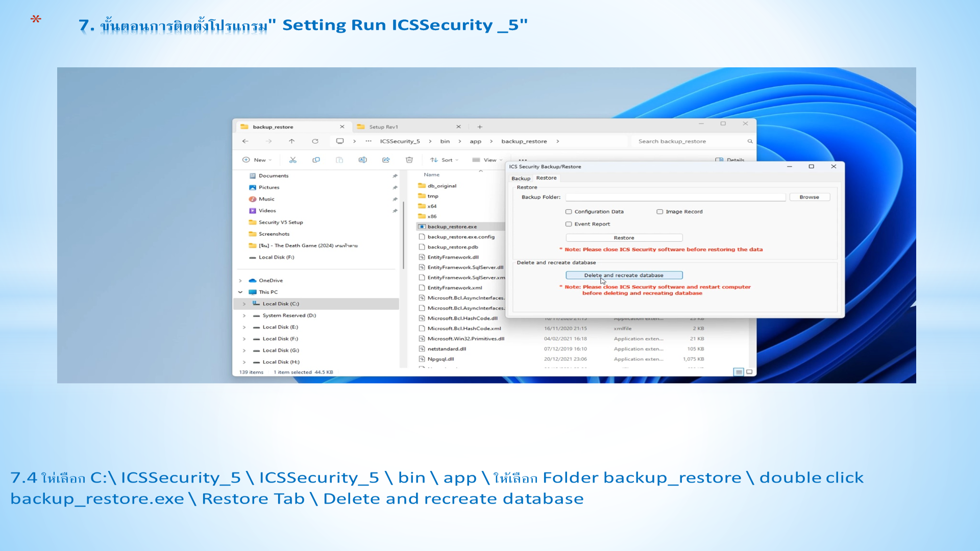Open the tmp folder
The width and height of the screenshot is (980, 551).
click(x=433, y=196)
